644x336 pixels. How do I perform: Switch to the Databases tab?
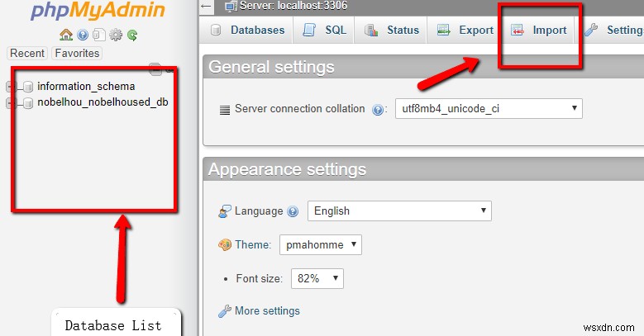(x=248, y=30)
